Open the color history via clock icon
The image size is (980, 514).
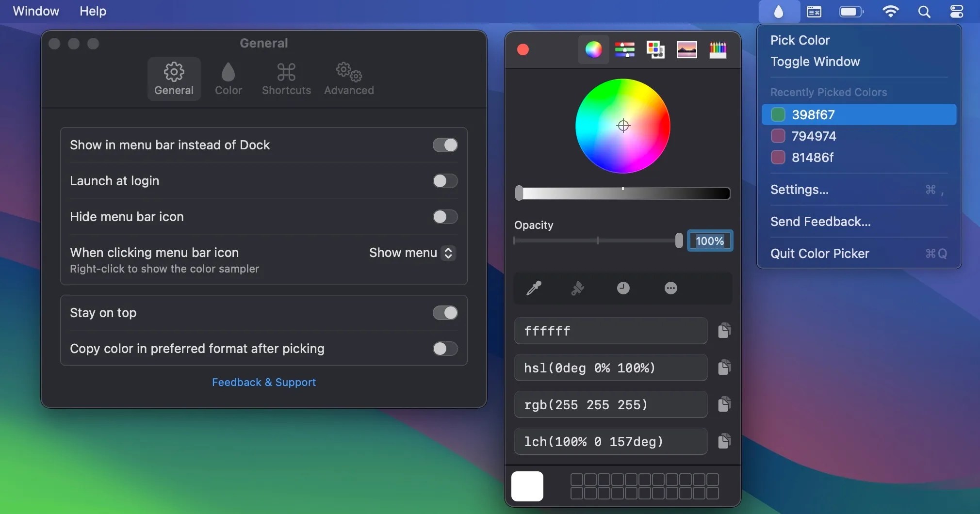[622, 288]
